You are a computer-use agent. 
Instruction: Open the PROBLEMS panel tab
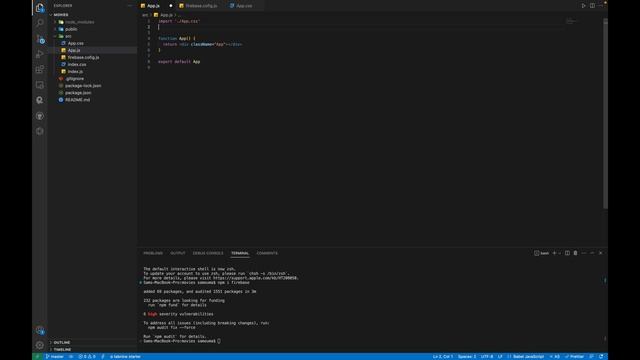coord(153,253)
